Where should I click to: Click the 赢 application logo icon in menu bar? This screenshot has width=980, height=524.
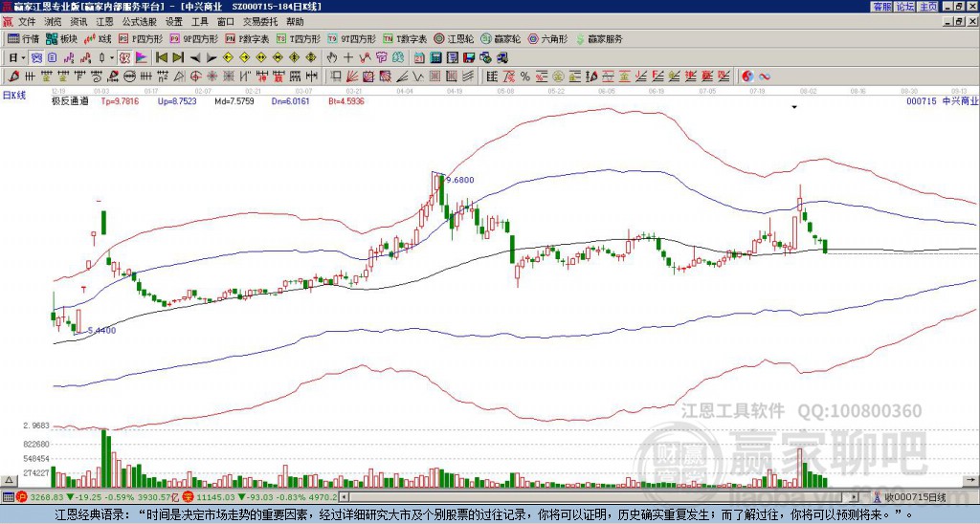click(8, 22)
